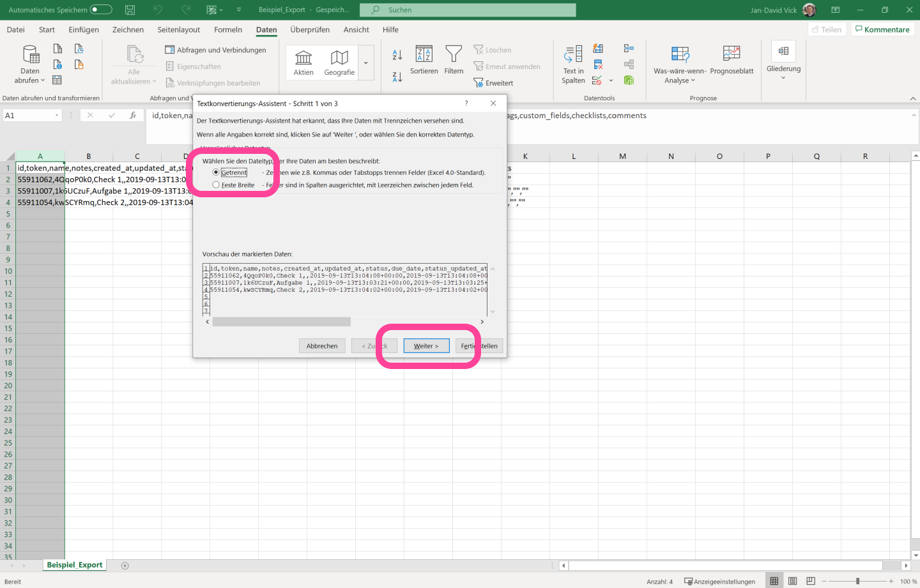Click Erweitert filter option
This screenshot has width=920, height=588.
tap(493, 83)
